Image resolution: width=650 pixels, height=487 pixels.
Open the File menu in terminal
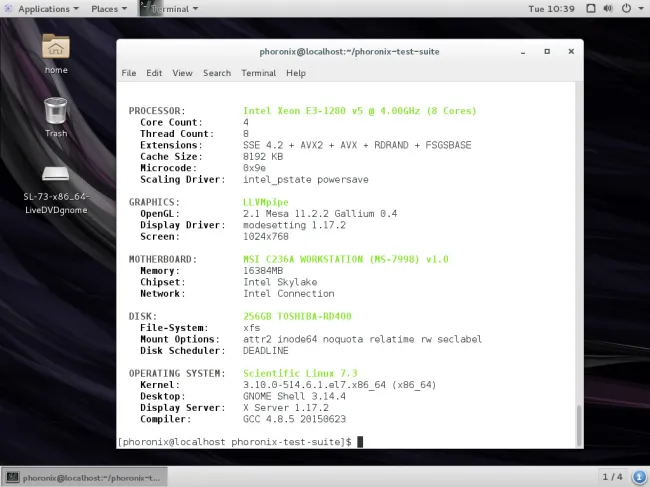tap(129, 73)
